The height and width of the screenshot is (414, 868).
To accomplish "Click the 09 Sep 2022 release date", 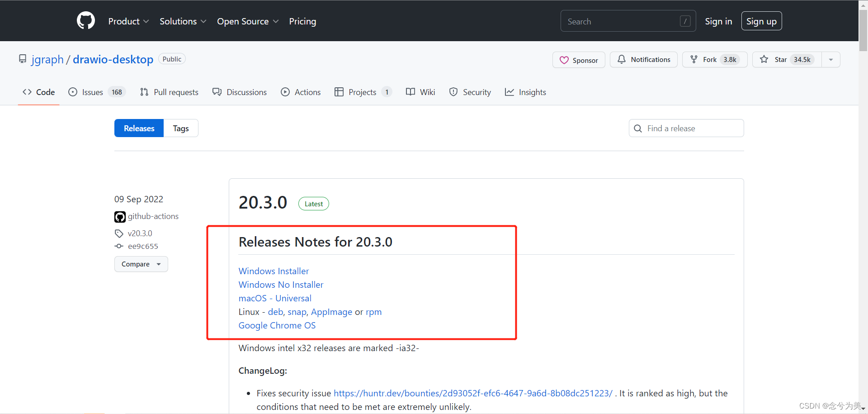I will 139,199.
